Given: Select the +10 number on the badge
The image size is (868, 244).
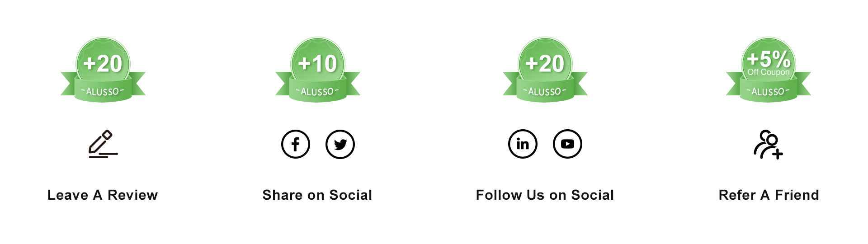Looking at the screenshot, I should coord(317,63).
